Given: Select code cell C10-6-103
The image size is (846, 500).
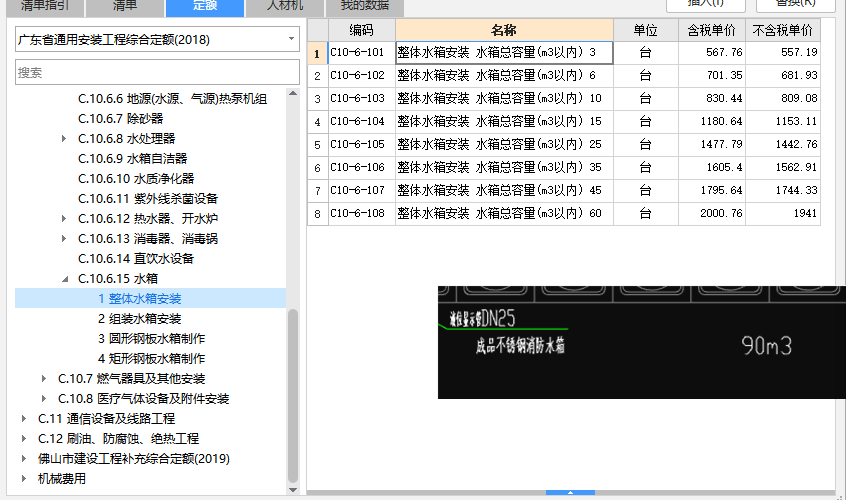Looking at the screenshot, I should point(361,99).
